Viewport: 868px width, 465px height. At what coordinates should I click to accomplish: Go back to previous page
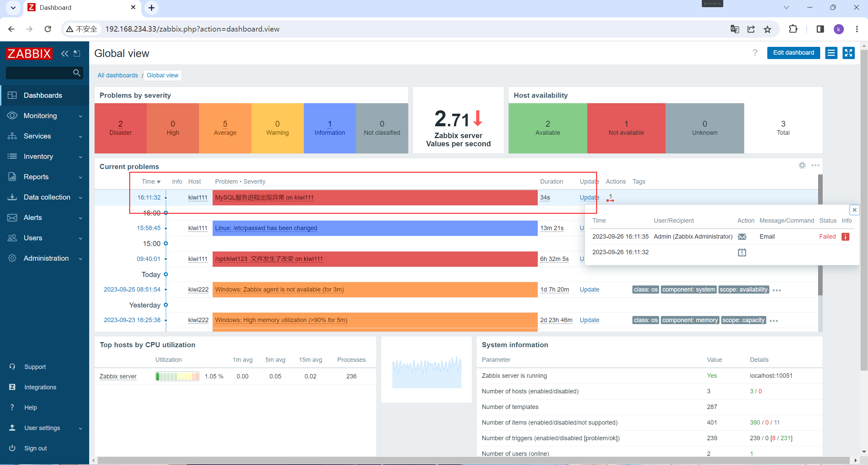[11, 29]
